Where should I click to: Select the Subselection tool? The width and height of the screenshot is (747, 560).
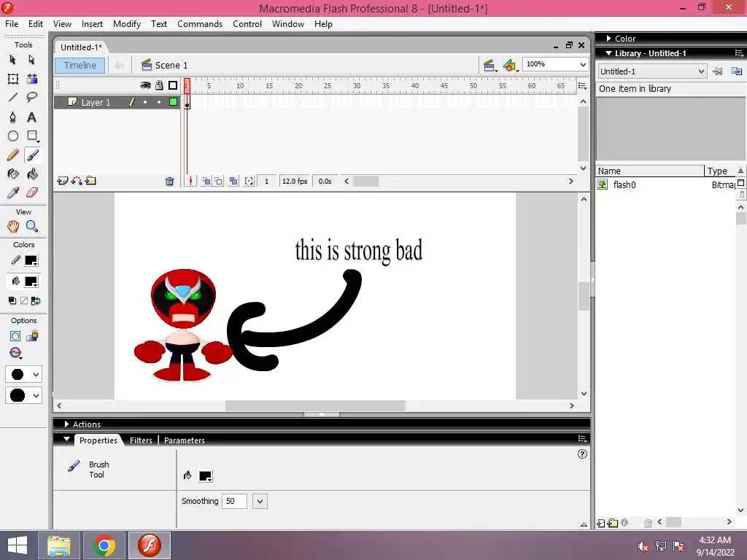coord(32,60)
